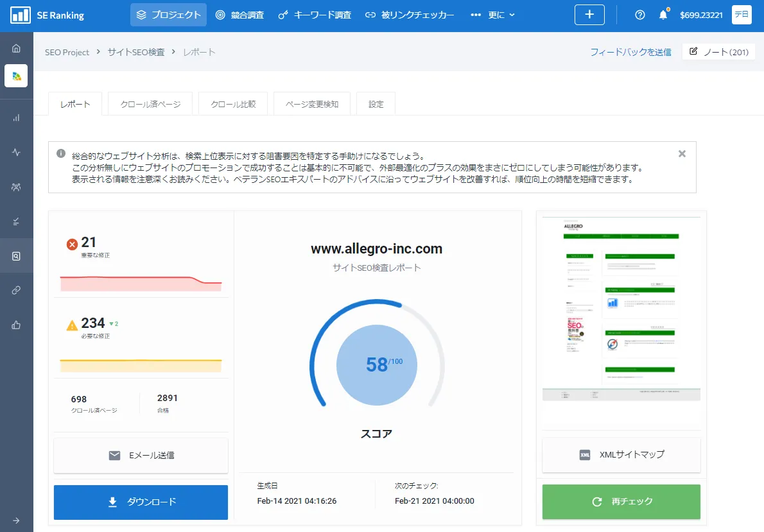Click the レポート breadcrumb text

[199, 52]
